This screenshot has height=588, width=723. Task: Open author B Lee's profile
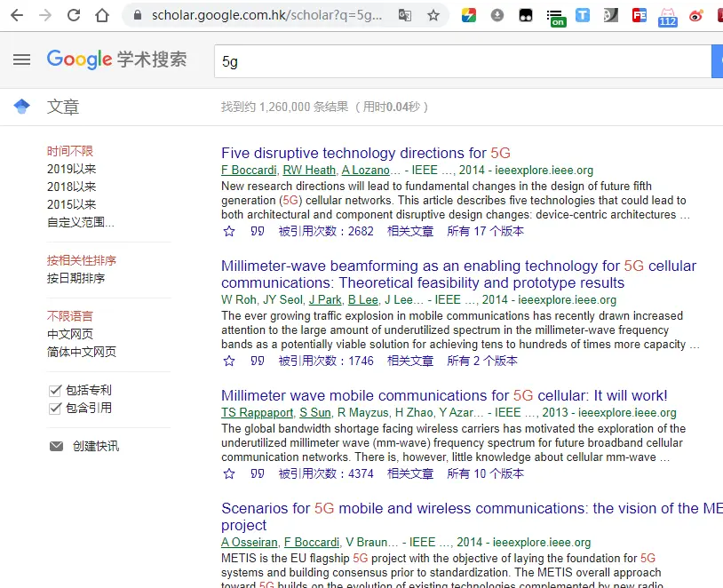pyautogui.click(x=363, y=299)
